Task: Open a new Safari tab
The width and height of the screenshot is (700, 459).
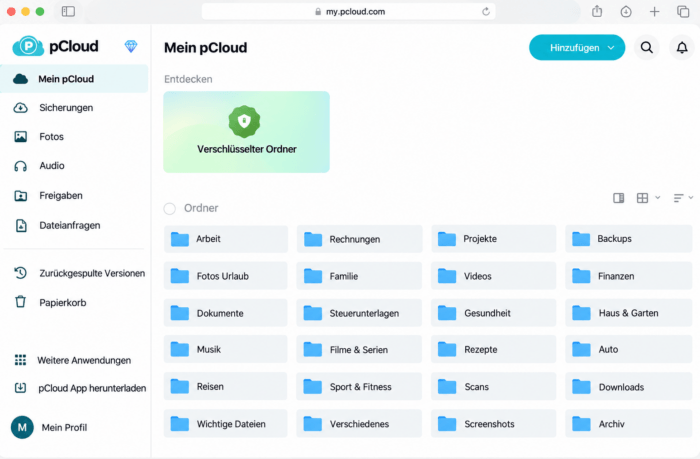Action: pos(654,12)
